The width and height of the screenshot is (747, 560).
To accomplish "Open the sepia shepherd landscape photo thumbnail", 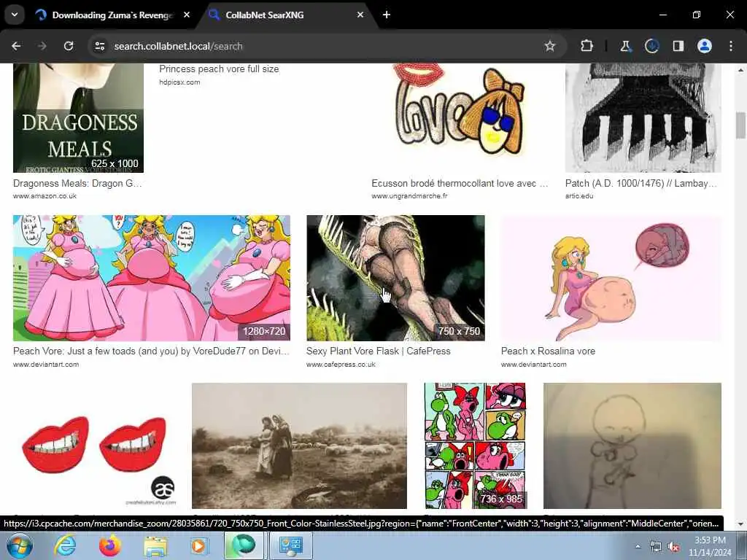I will [299, 446].
